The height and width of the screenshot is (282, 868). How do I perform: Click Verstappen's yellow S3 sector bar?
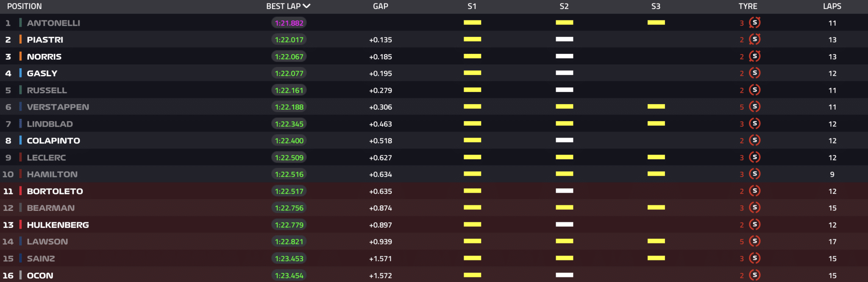(656, 107)
